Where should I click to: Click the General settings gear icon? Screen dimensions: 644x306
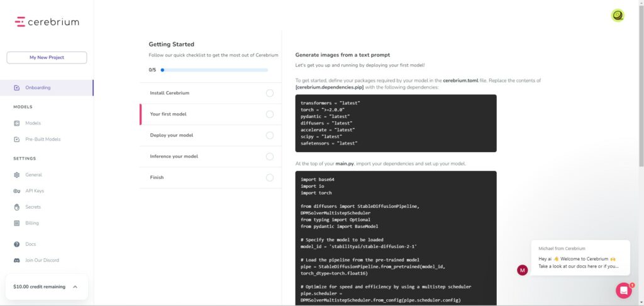coord(17,175)
